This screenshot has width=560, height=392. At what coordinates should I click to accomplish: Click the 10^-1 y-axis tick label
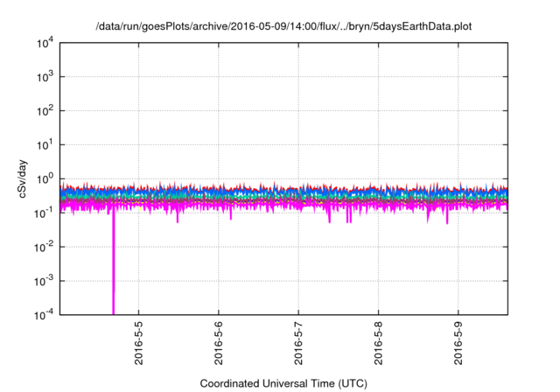44,213
